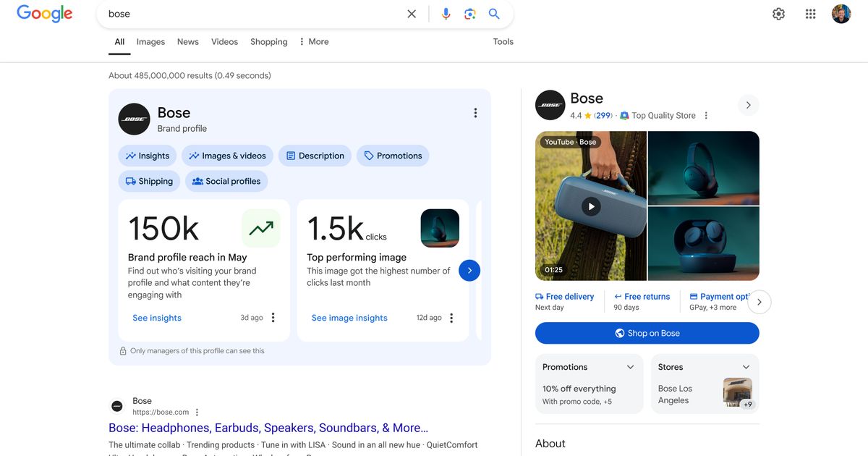Open the Bose Los Angeles store thumbnail
The image size is (868, 456).
click(738, 392)
